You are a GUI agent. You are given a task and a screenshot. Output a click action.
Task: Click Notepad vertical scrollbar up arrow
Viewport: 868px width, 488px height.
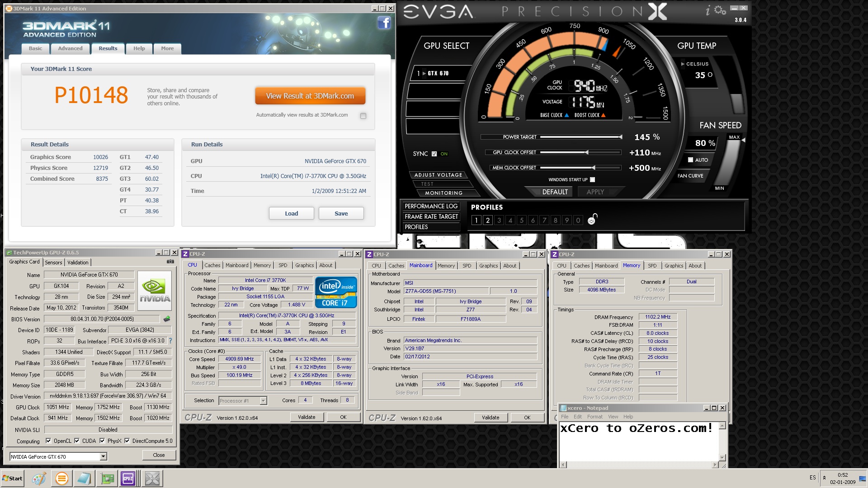[722, 426]
